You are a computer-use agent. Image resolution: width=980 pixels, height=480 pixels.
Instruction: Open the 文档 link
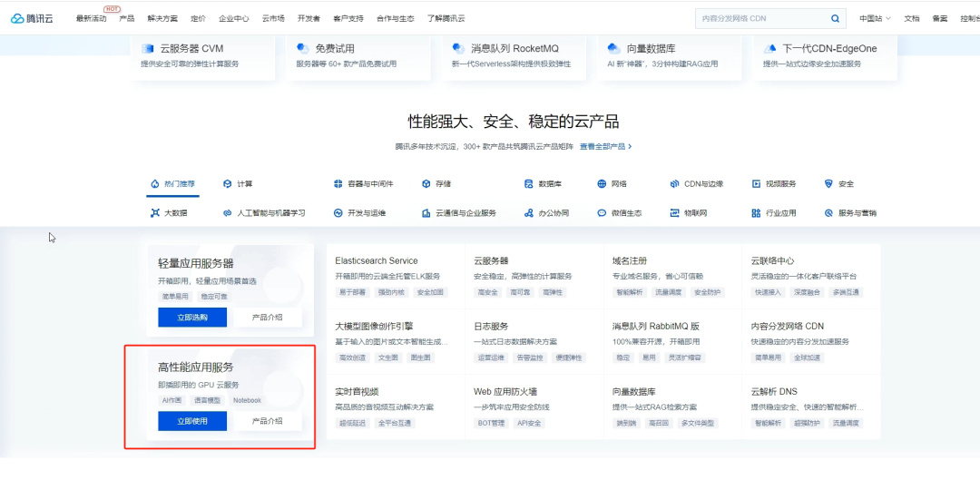click(912, 19)
